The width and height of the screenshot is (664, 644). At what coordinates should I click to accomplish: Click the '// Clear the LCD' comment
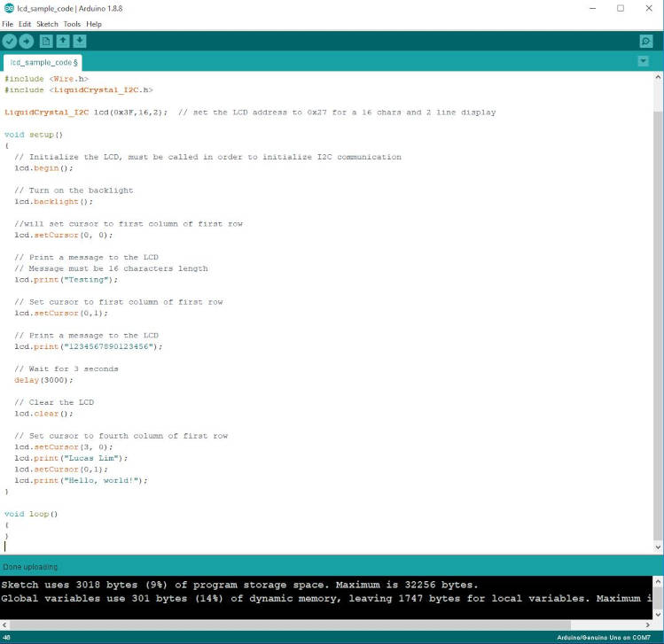[54, 402]
